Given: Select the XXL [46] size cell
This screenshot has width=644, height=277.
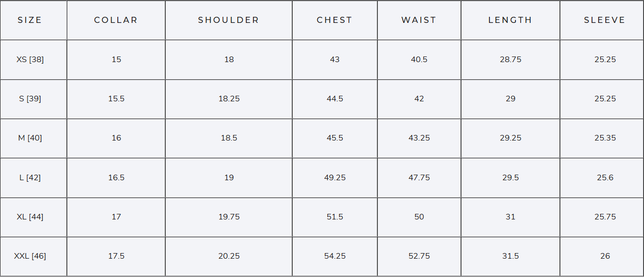Looking at the screenshot, I should click(x=30, y=256).
